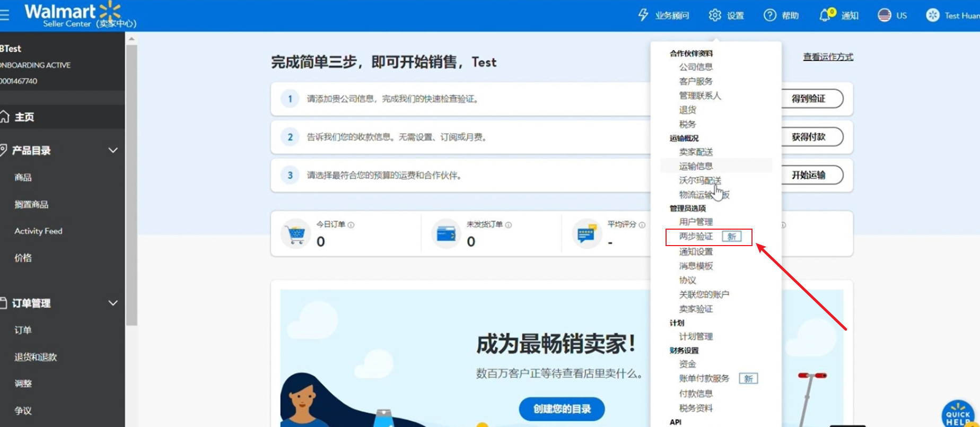Open the help question mark icon

[769, 15]
